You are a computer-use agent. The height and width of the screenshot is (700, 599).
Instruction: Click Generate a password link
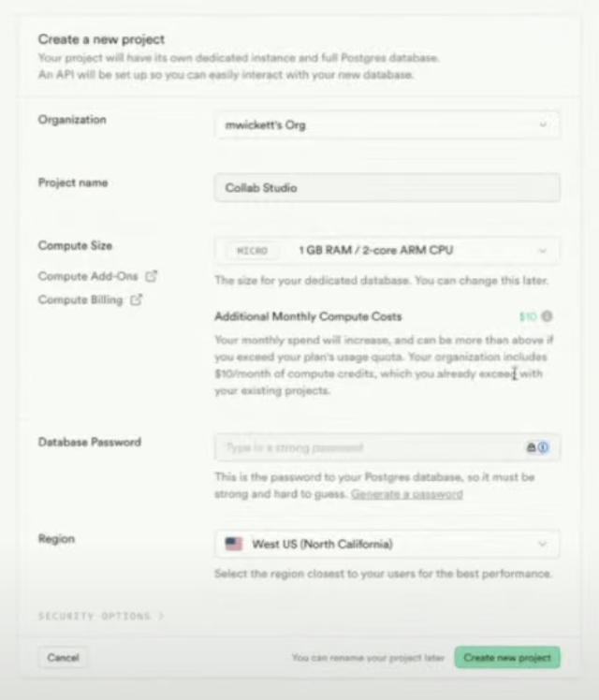point(406,494)
